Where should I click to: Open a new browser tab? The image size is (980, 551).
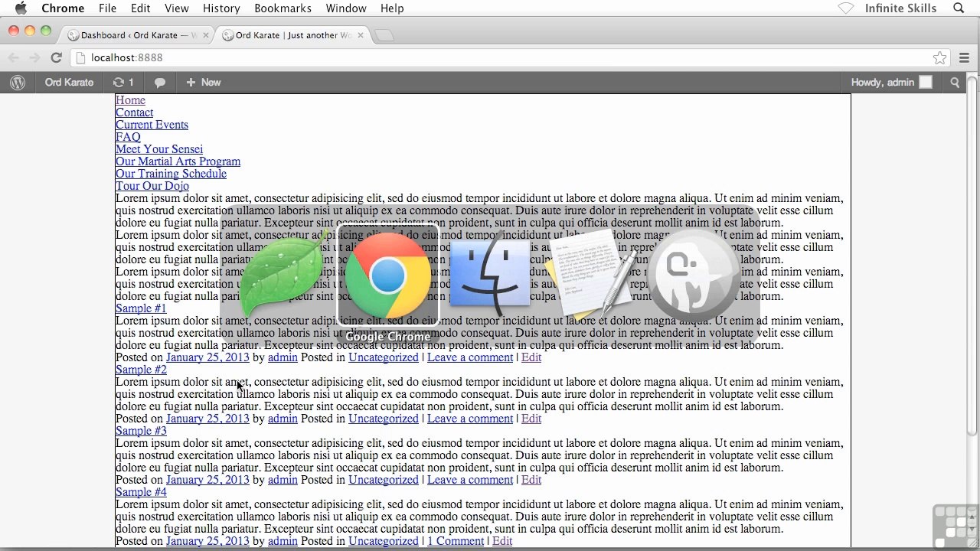(x=384, y=35)
